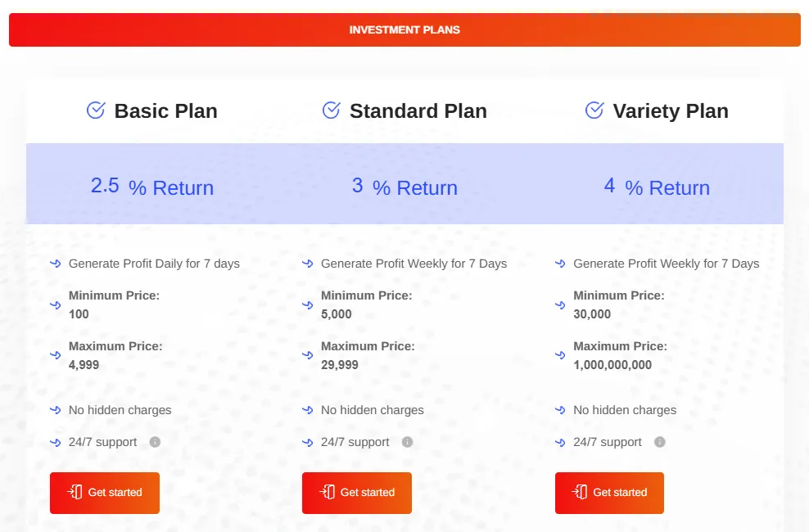Click the 1,000,000,000 maximum price value
The image size is (809, 532).
(612, 365)
